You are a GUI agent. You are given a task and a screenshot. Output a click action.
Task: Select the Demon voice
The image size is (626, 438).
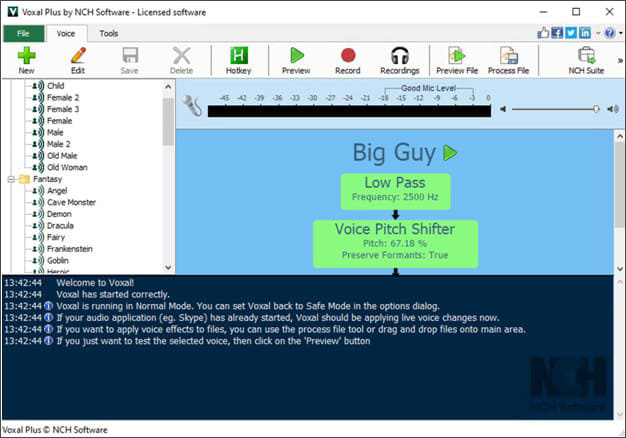pos(59,214)
